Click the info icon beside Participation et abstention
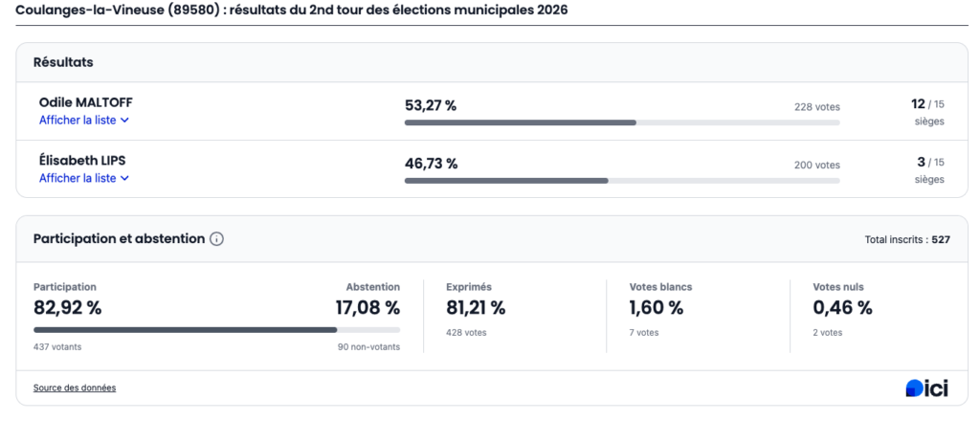The height and width of the screenshot is (421, 980). point(216,239)
